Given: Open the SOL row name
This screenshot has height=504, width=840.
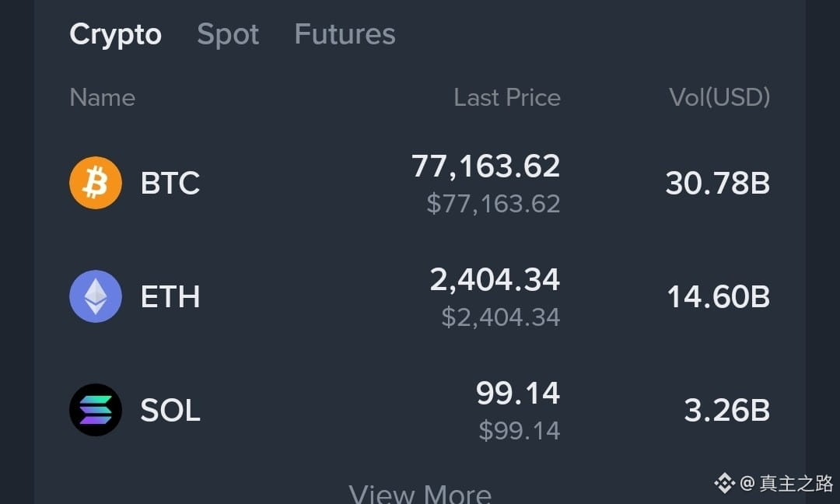Looking at the screenshot, I should 170,410.
